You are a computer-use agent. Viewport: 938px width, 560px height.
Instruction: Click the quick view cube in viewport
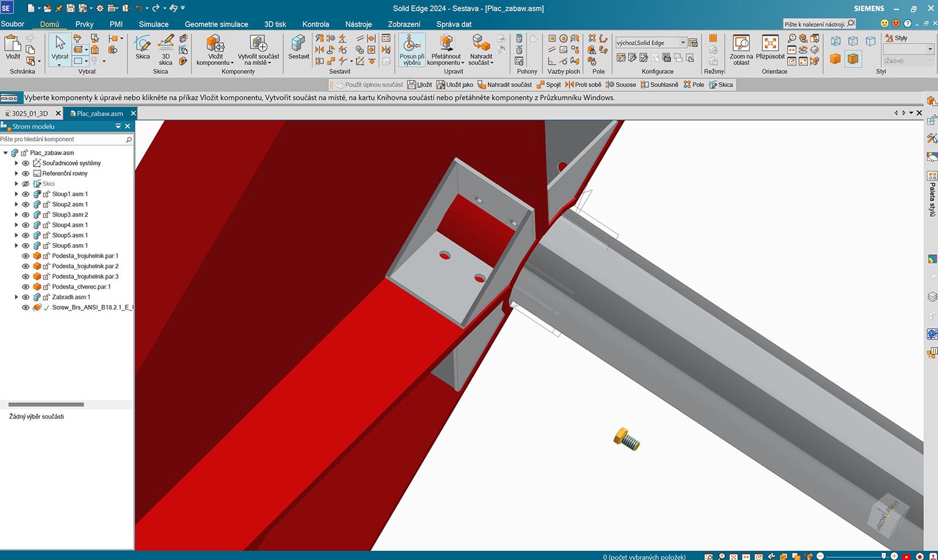click(887, 514)
